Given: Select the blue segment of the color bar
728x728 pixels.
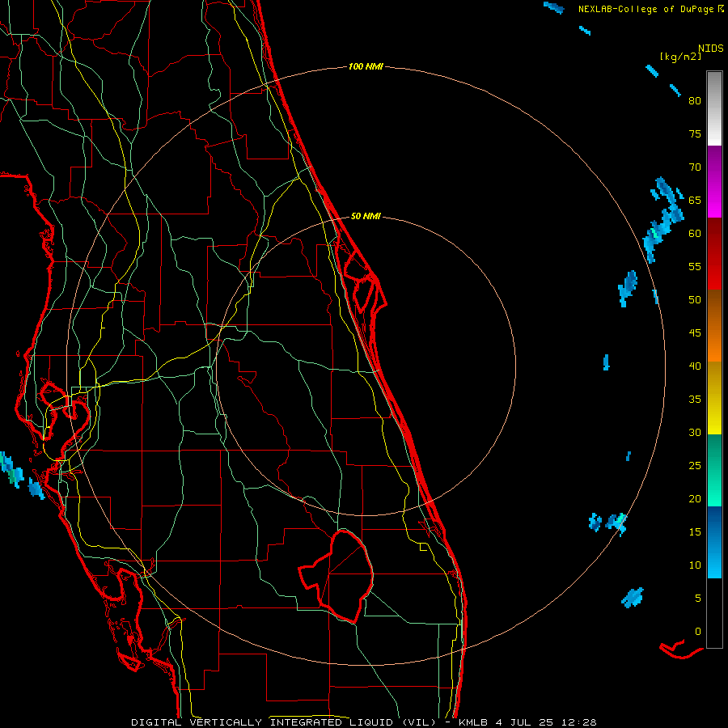Looking at the screenshot, I should 714,542.
